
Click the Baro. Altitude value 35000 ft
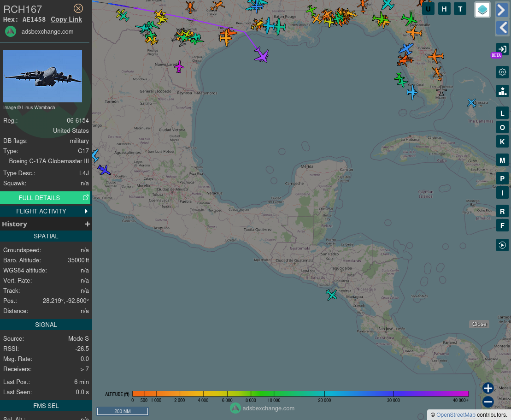pyautogui.click(x=78, y=260)
